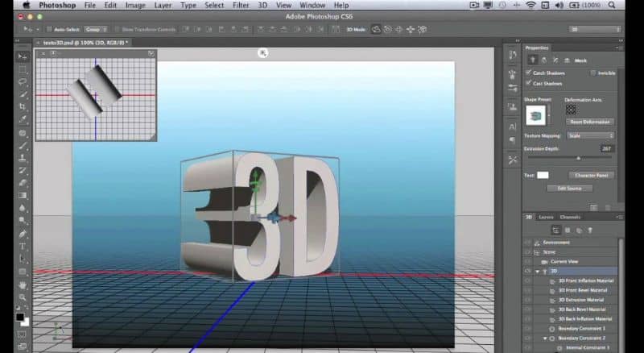The width and height of the screenshot is (644, 353).
Task: Select the Move tool in the toolbar
Action: [23, 57]
